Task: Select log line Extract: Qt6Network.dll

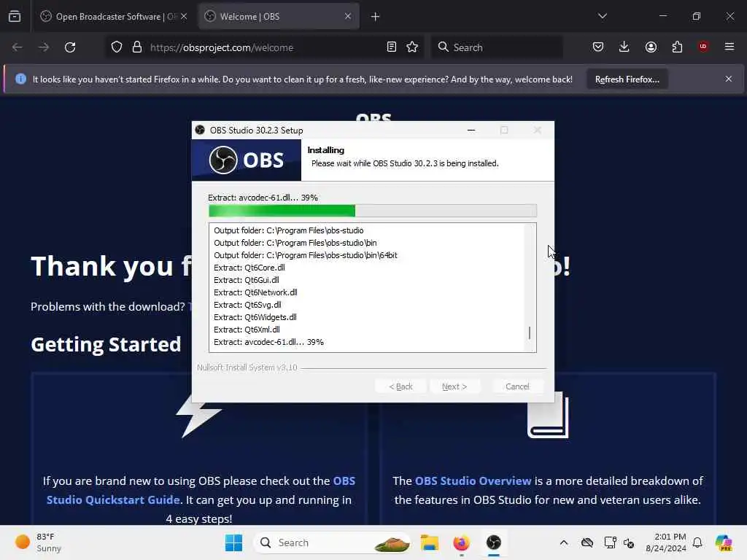Action: coord(255,292)
